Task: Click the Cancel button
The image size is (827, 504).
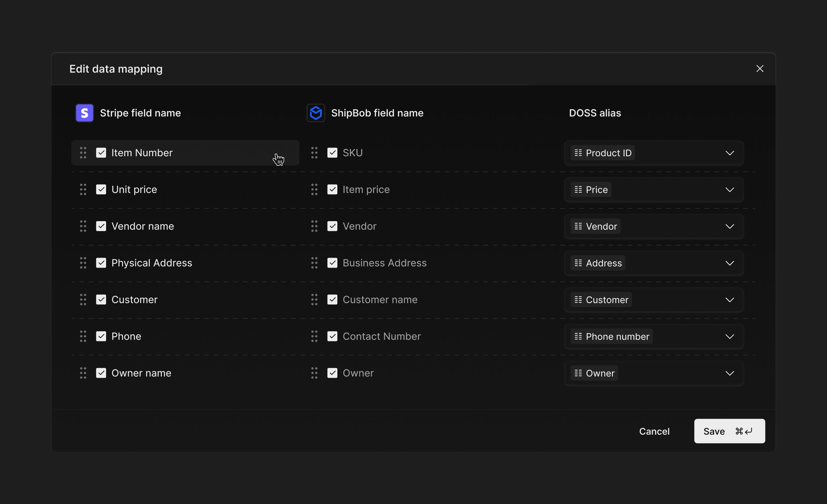Action: 654,431
